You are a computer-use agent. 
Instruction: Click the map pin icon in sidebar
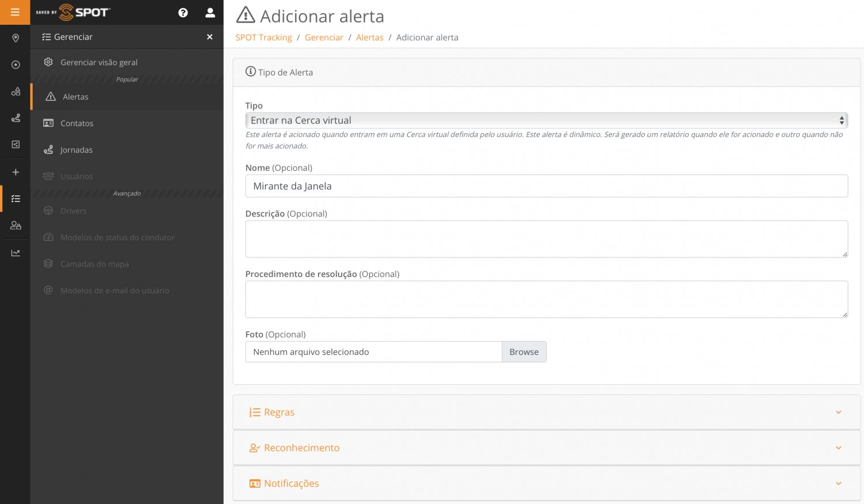point(16,38)
